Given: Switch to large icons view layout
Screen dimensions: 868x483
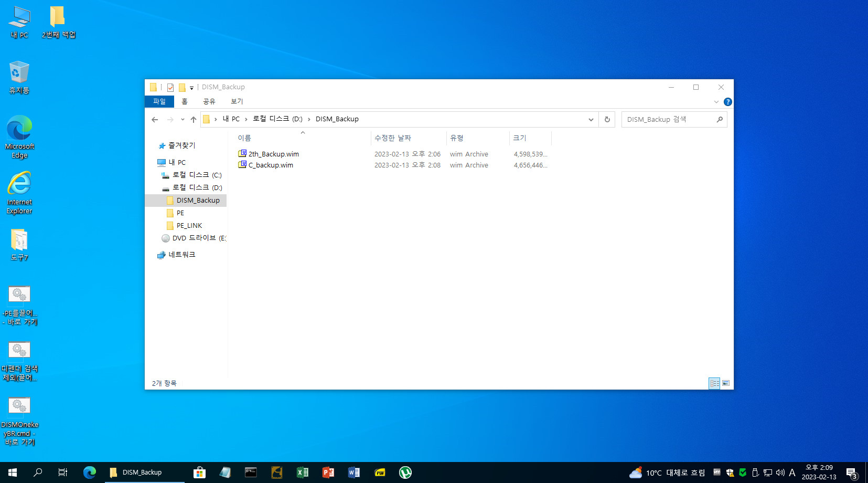Looking at the screenshot, I should [x=726, y=383].
